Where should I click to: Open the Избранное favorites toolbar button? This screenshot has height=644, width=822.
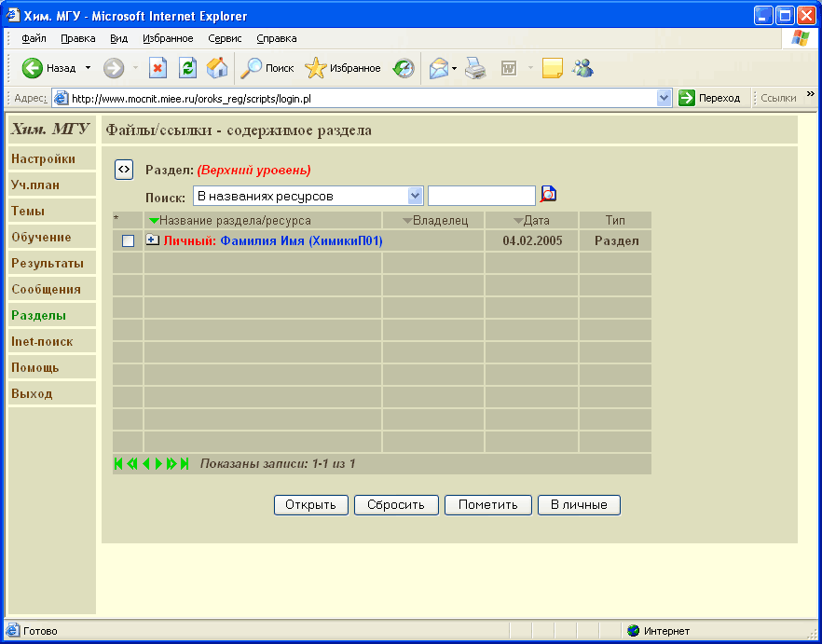click(x=343, y=68)
